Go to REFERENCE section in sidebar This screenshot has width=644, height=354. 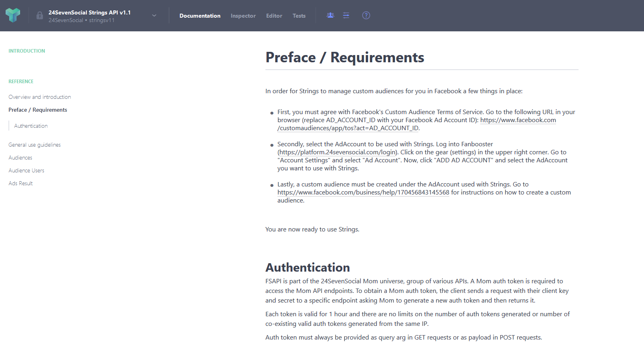click(21, 82)
